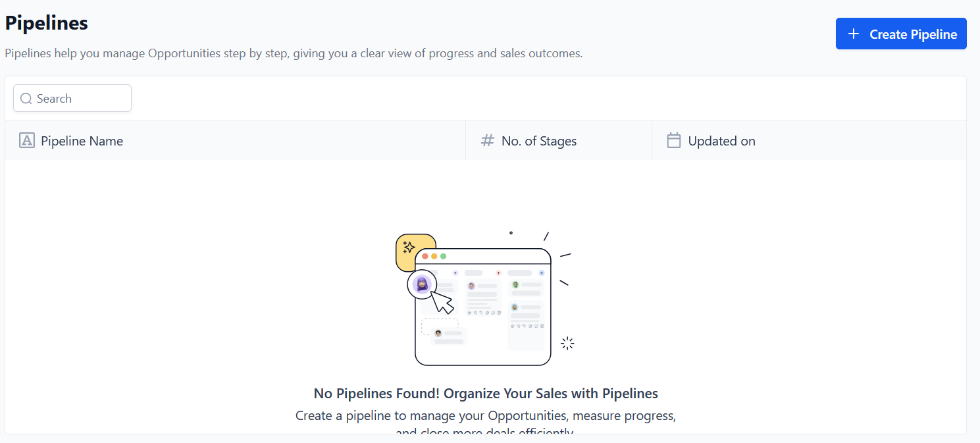Click the cursor arrow in the illustration

point(443,303)
